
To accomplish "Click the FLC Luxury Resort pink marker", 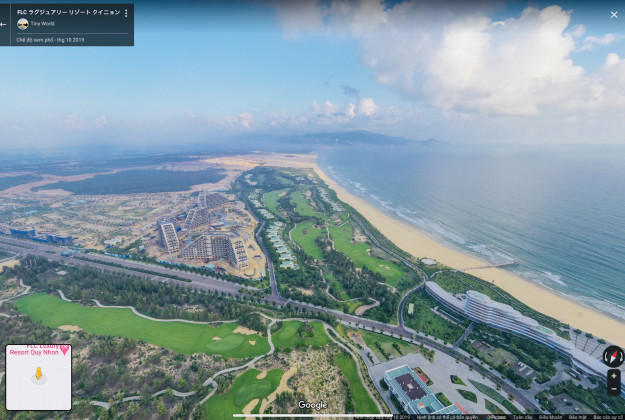I will [x=64, y=350].
